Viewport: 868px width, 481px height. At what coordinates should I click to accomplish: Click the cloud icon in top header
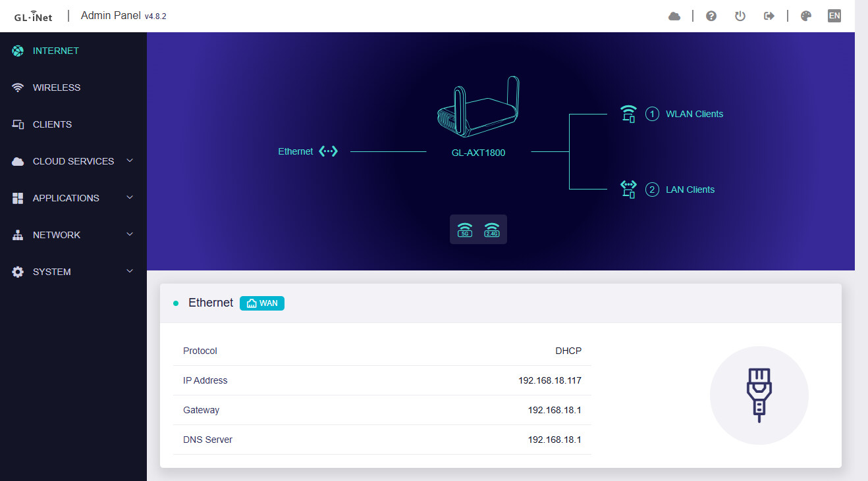674,16
